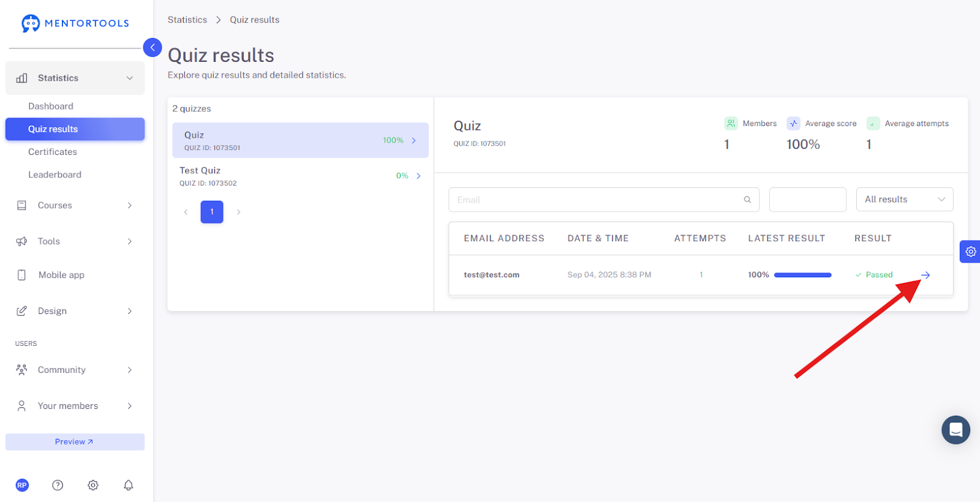Viewport: 980px width, 502px height.
Task: Open settings gear in sidebar footer
Action: click(93, 485)
